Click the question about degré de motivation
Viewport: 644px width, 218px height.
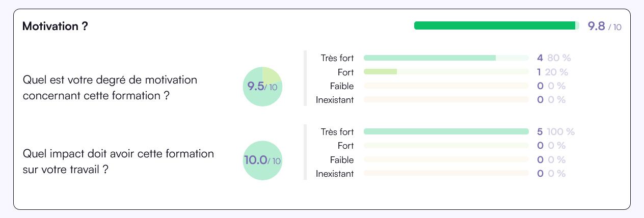coord(110,88)
